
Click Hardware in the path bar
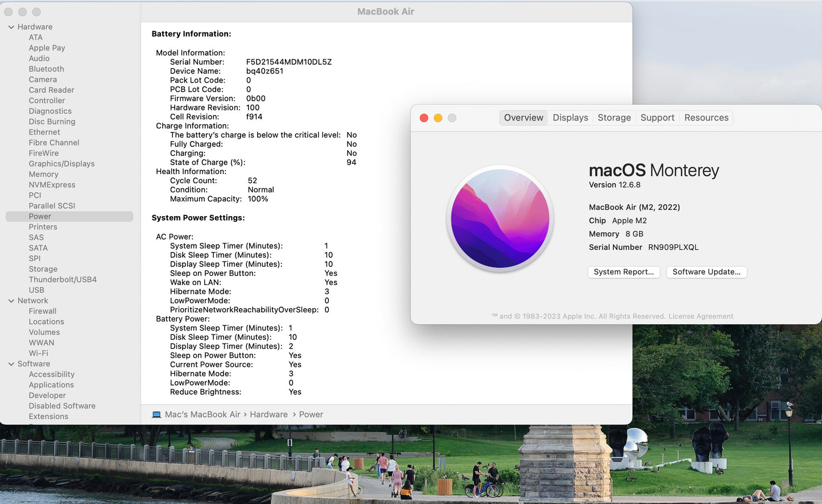[269, 415]
